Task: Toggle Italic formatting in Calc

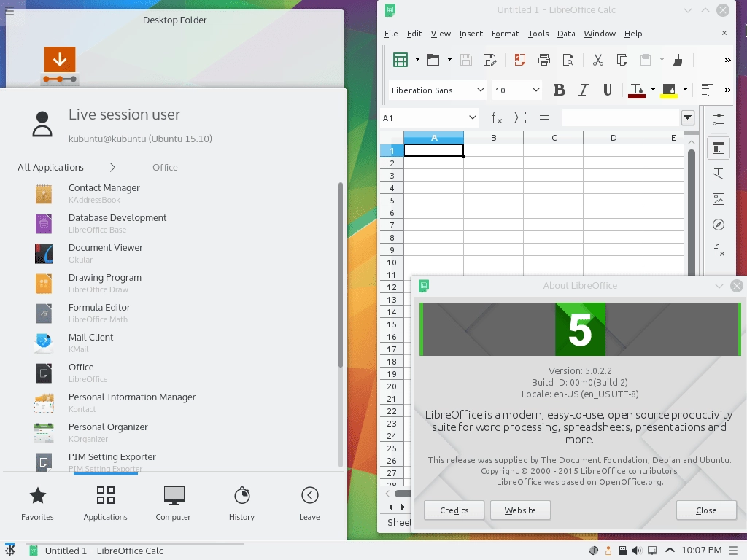Action: click(x=583, y=90)
